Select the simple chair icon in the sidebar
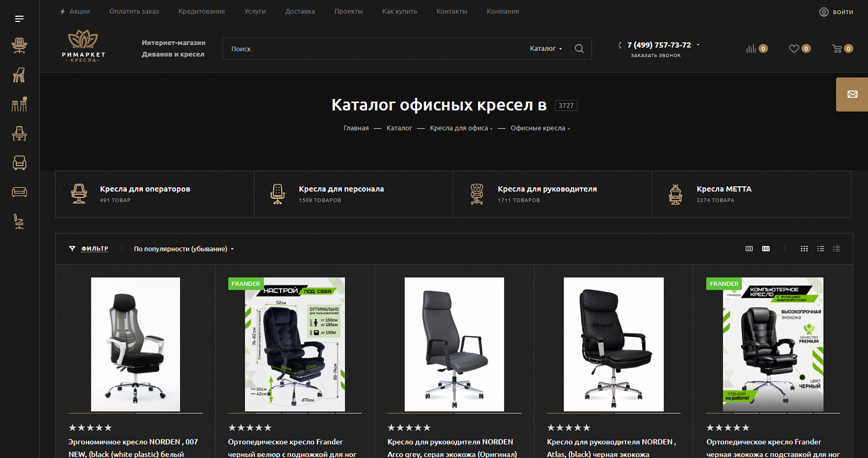The width and height of the screenshot is (868, 458). [20, 75]
